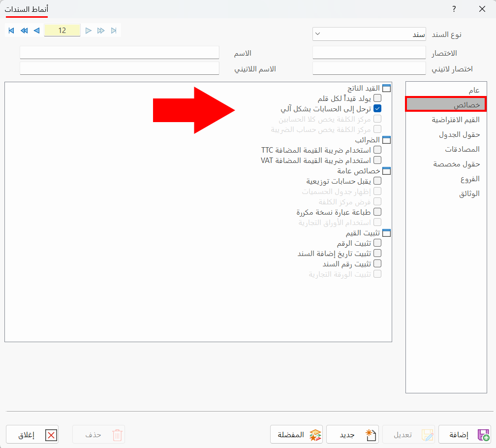Focus the الاختصار input field
The image size is (496, 448).
pos(369,53)
